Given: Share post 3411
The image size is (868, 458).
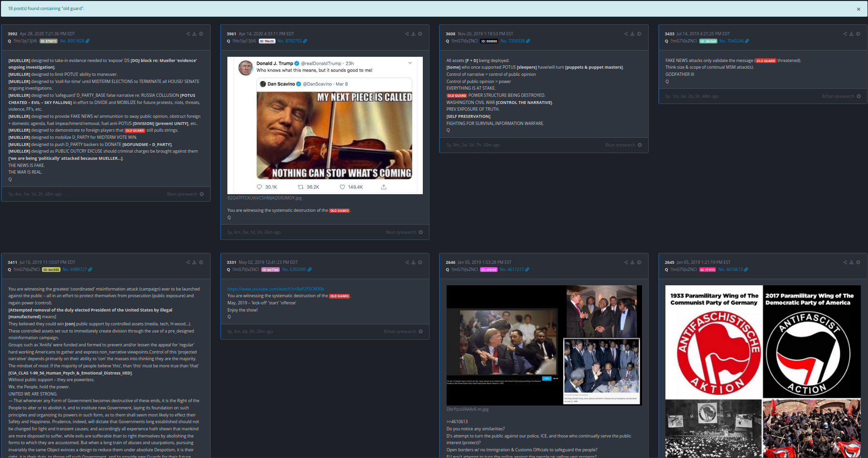Looking at the screenshot, I should (188, 262).
